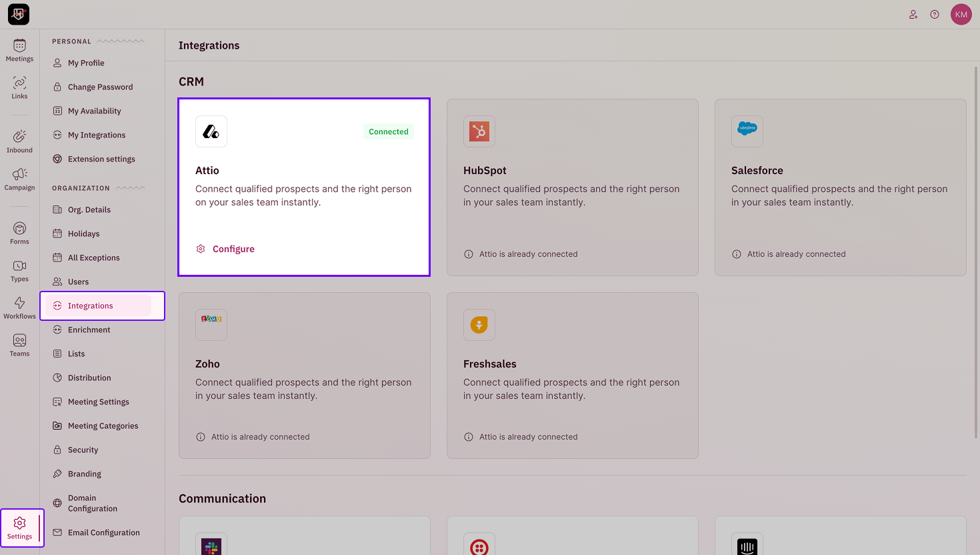Click the Slack logo under Communication
Viewport: 980px width, 555px height.
tap(211, 547)
